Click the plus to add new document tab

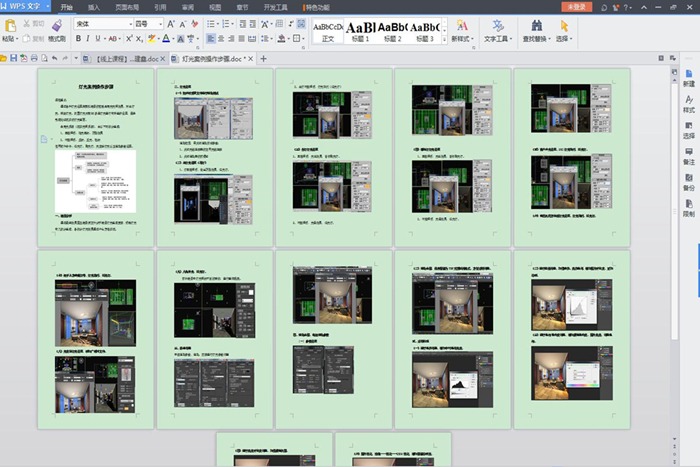click(263, 58)
